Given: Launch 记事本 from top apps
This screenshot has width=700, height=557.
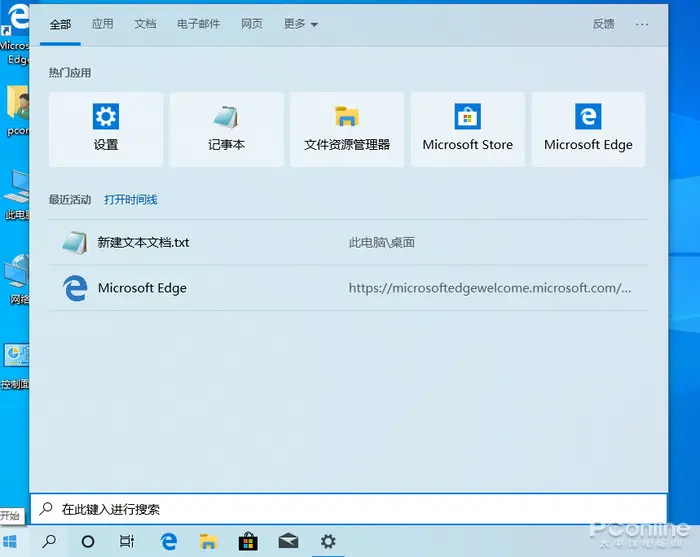Looking at the screenshot, I should click(226, 129).
